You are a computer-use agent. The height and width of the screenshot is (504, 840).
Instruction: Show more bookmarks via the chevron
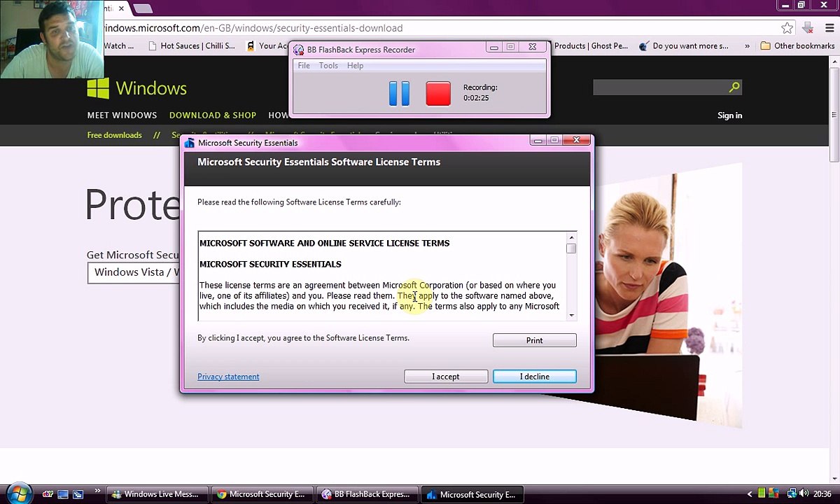tap(747, 46)
